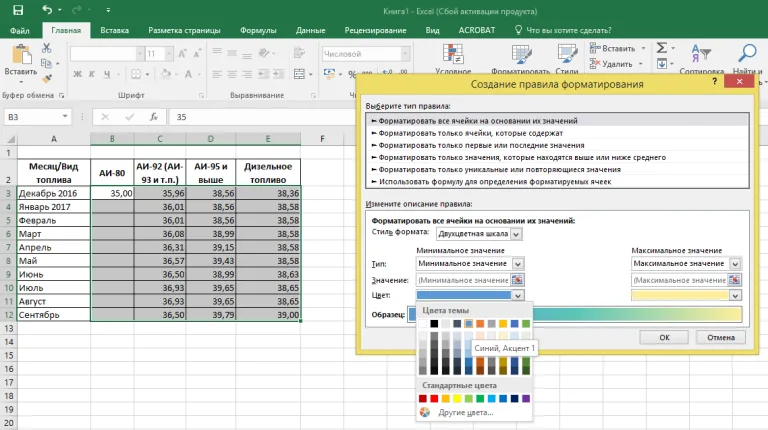Pick green theme color swatch

526,324
